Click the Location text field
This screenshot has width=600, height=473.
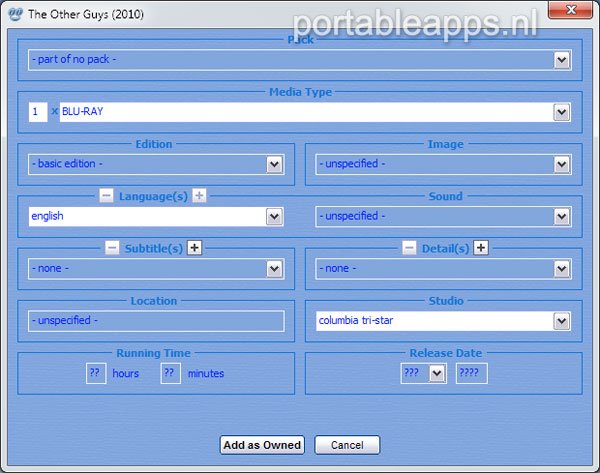(x=156, y=321)
